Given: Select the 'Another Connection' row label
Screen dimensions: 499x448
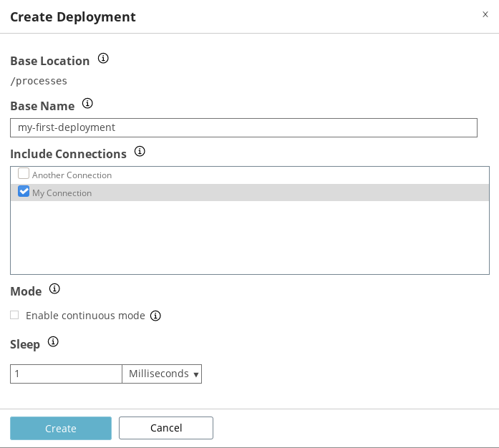Looking at the screenshot, I should click(x=72, y=175).
